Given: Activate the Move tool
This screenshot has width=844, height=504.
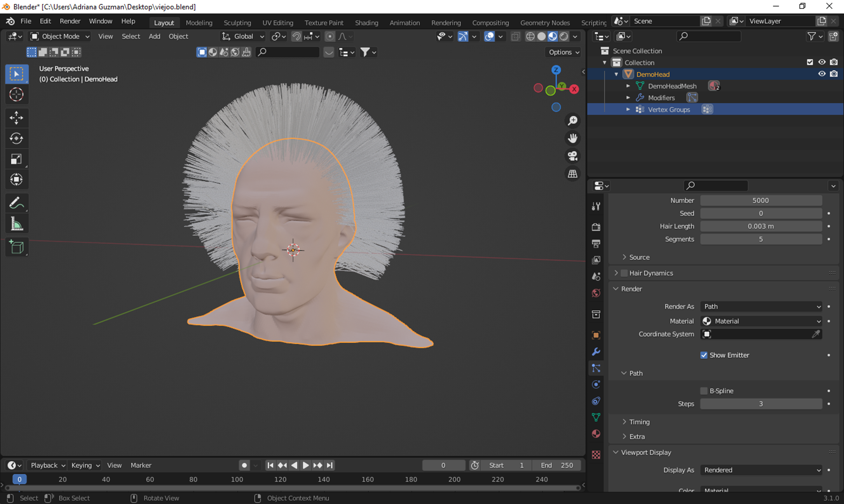Looking at the screenshot, I should 16,118.
